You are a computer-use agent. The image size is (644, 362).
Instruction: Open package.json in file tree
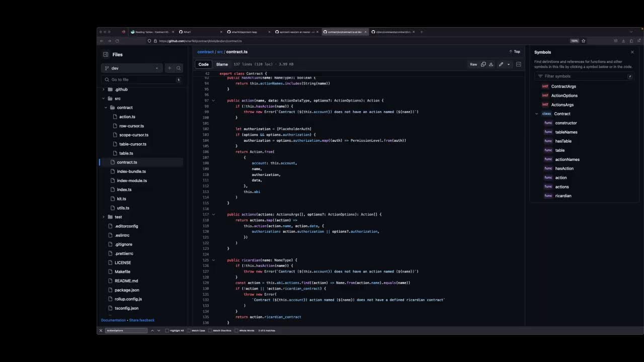pyautogui.click(x=127, y=290)
